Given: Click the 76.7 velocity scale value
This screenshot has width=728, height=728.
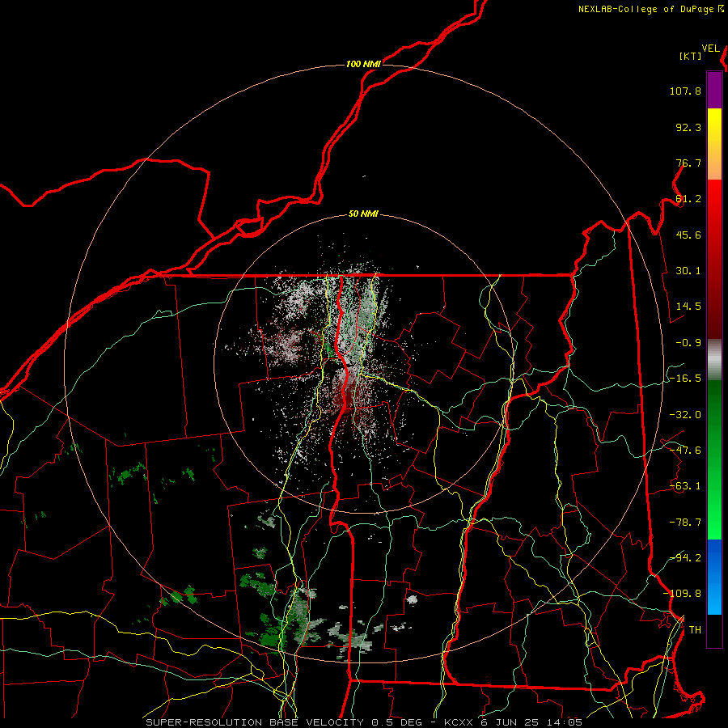Looking at the screenshot, I should pos(688,163).
